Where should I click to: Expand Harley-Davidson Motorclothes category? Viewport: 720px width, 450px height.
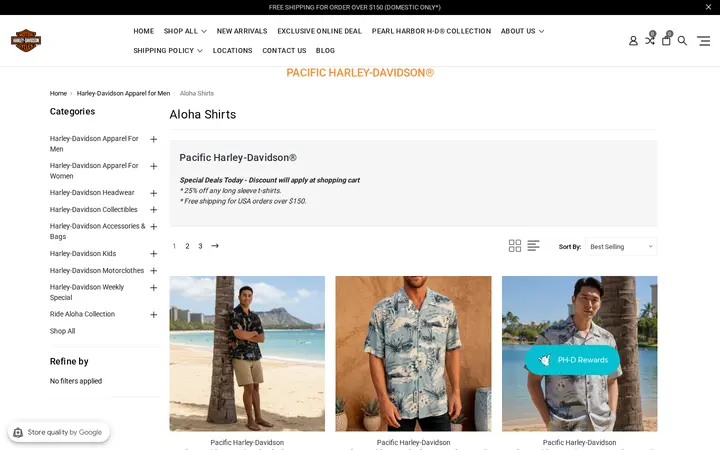pos(153,271)
